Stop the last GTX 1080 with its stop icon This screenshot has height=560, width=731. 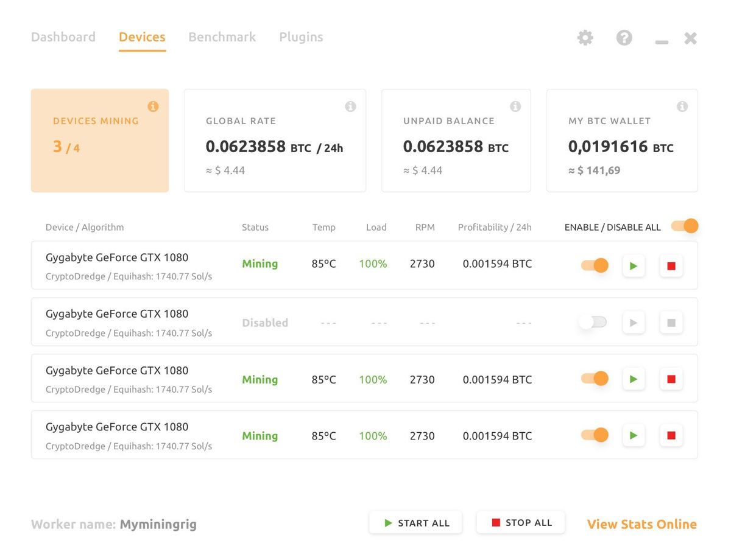671,435
